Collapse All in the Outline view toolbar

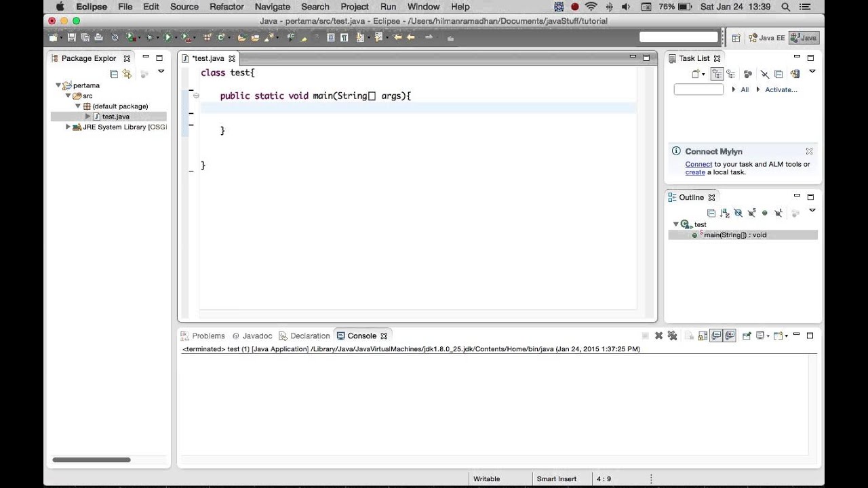click(x=711, y=213)
